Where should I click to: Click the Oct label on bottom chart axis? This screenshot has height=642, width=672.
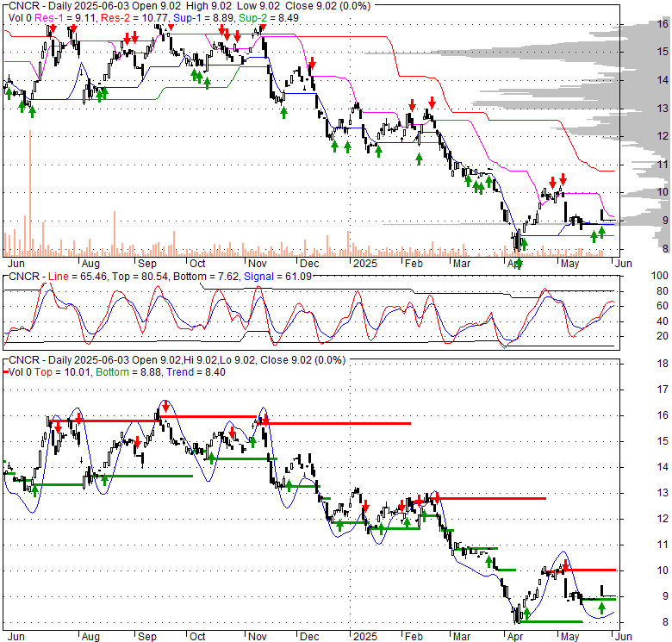tap(197, 637)
